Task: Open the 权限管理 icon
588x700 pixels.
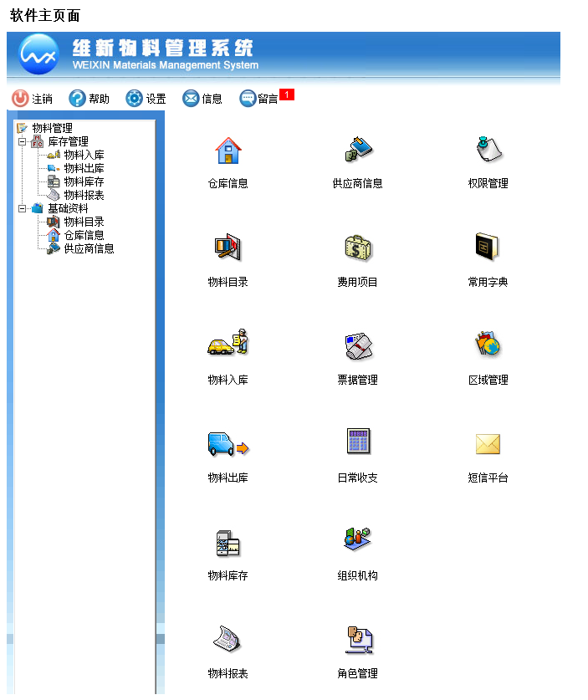Action: 488,151
